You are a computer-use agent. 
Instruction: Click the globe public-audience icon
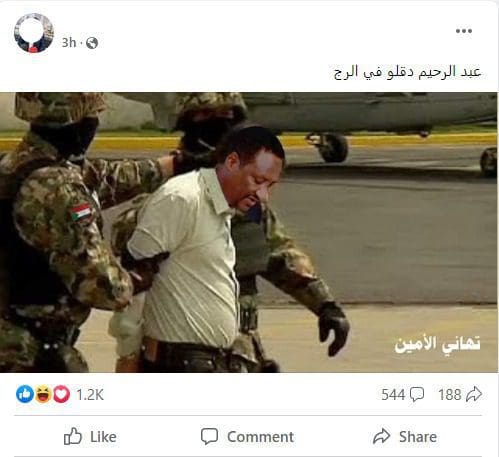(92, 43)
